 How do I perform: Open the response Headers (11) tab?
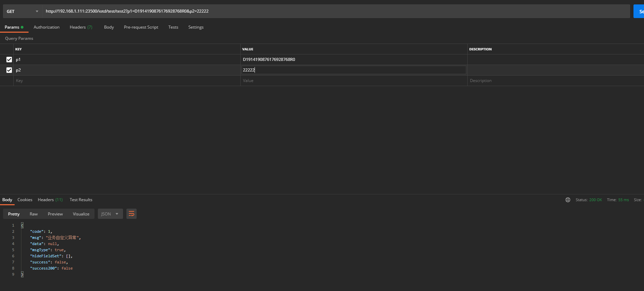50,200
